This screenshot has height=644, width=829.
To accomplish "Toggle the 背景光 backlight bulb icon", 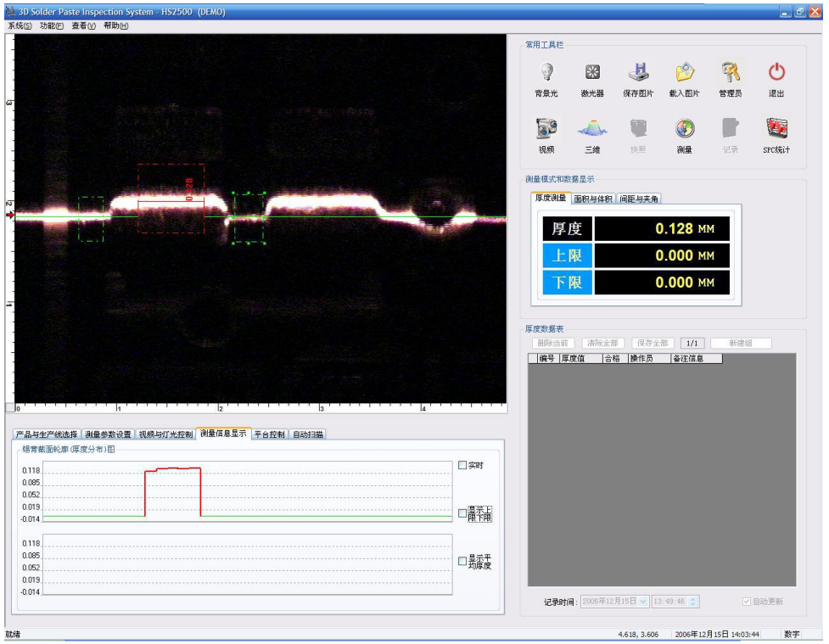I will point(546,74).
